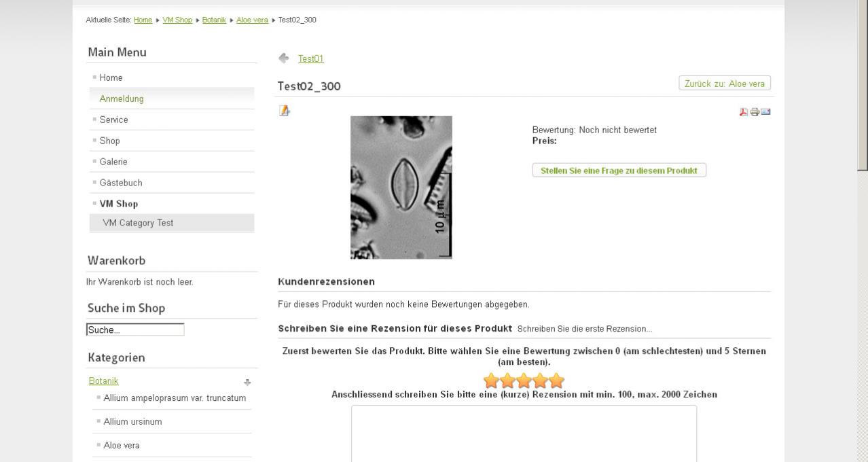
Task: Click Stellen Sie eine Frage zu diesem Produkt
Action: 619,171
